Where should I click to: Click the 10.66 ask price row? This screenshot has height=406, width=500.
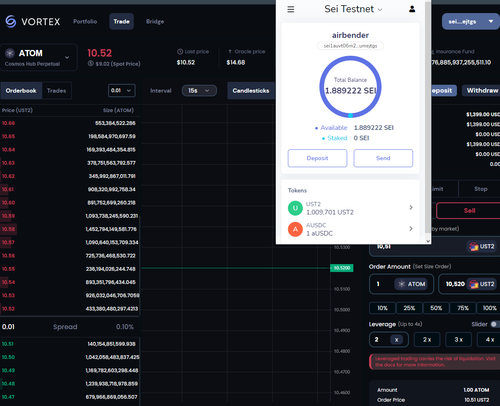70,123
